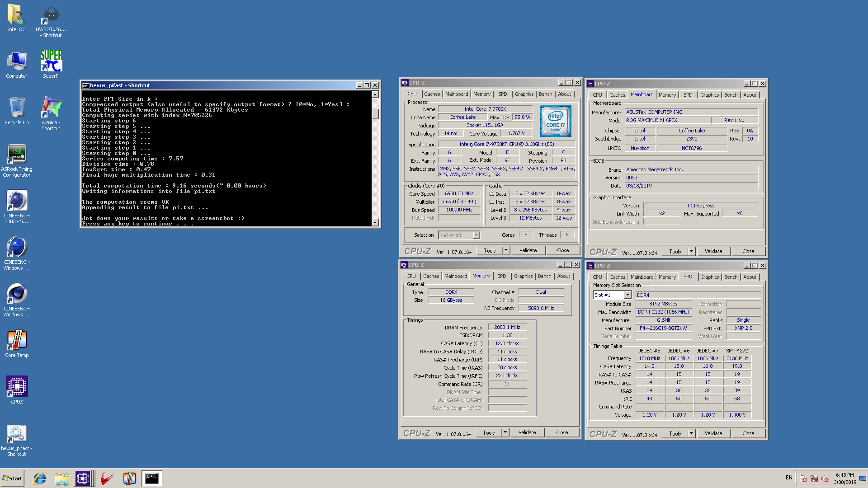This screenshot has width=868, height=488.
Task: Select Mainboard tab in Memory window
Action: coord(456,276)
